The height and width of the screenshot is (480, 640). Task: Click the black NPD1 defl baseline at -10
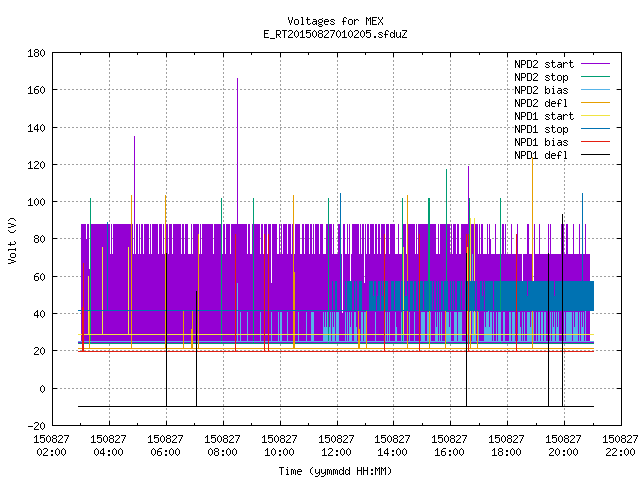coord(336,407)
